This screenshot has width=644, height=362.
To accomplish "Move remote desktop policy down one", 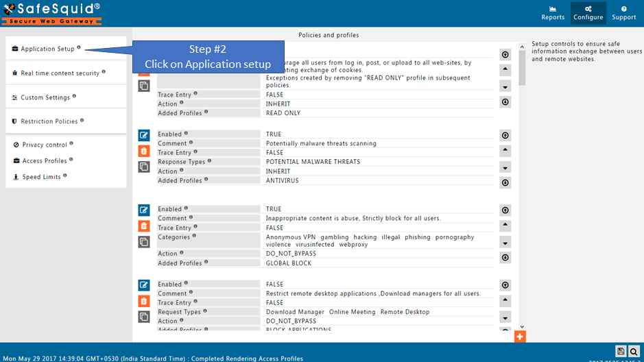I will tap(505, 318).
